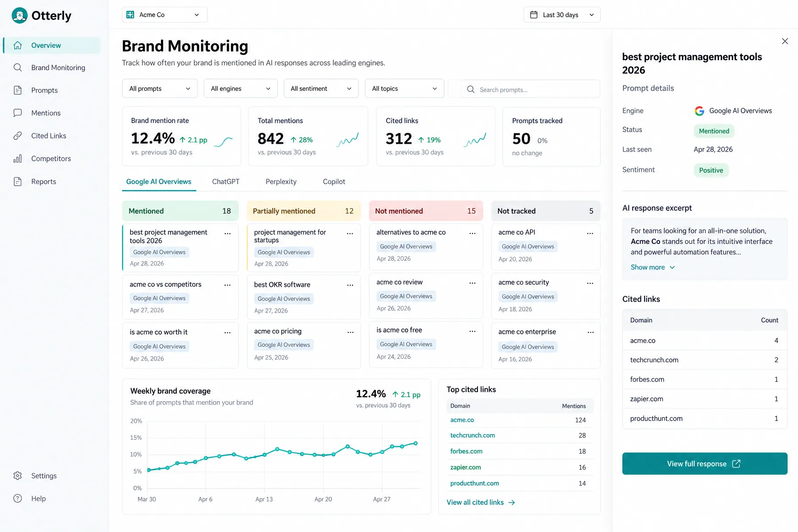Open the Acme Co workspace dropdown
Viewport: 798px width, 532px height.
pyautogui.click(x=164, y=15)
